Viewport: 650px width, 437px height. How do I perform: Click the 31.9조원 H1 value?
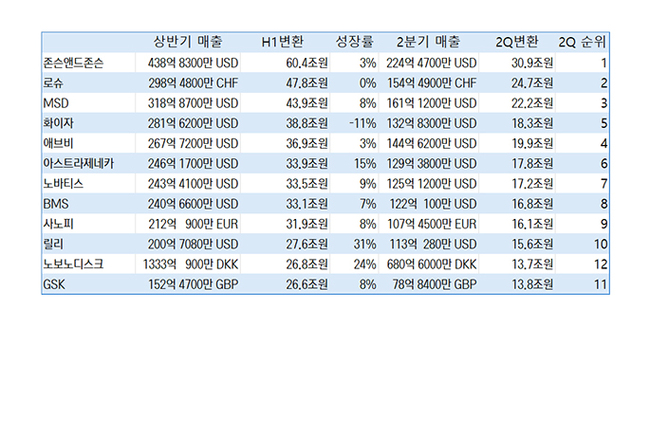point(307,224)
